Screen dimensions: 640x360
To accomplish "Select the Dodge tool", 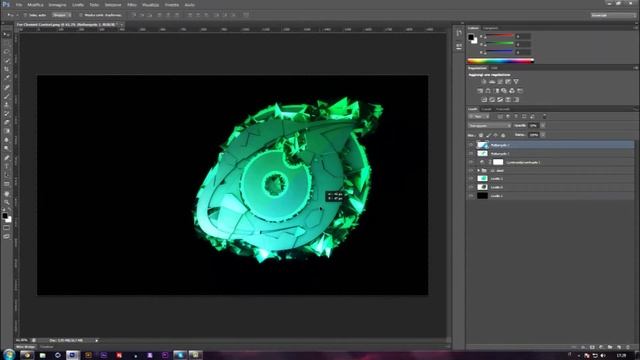I will pos(7,148).
